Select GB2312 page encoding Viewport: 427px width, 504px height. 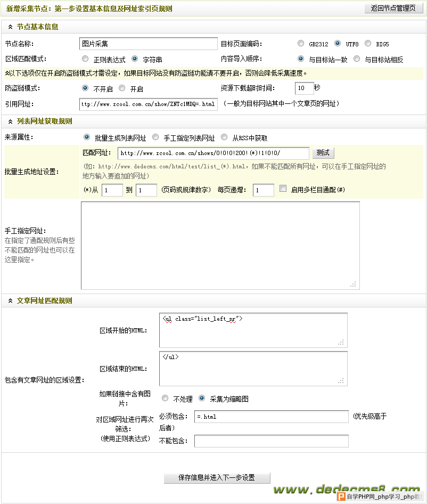click(x=301, y=44)
